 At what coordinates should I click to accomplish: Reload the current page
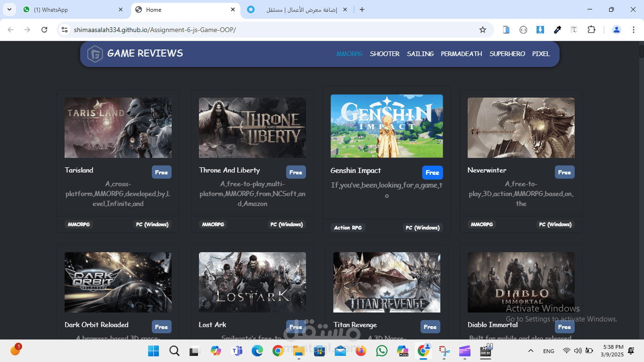44,30
